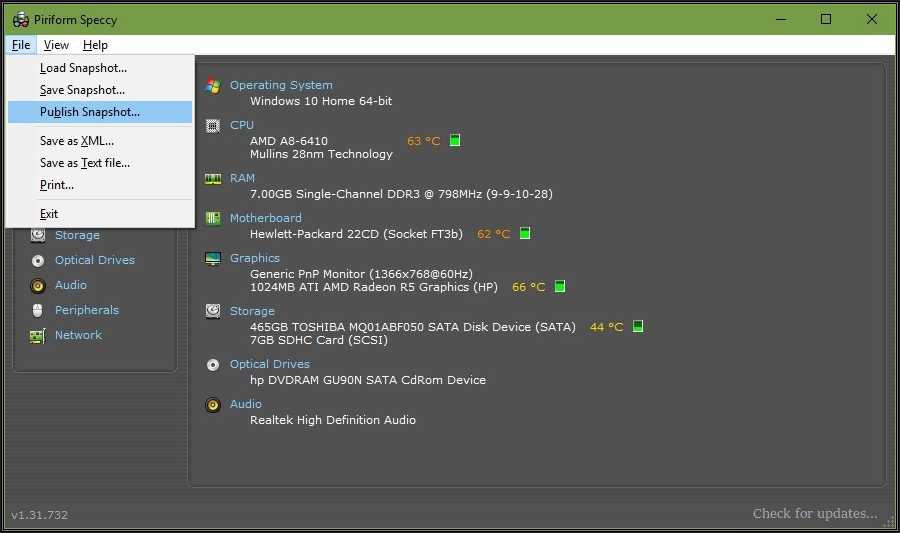Click the Storage sidebar drive icon
The height and width of the screenshot is (533, 900).
tap(38, 235)
